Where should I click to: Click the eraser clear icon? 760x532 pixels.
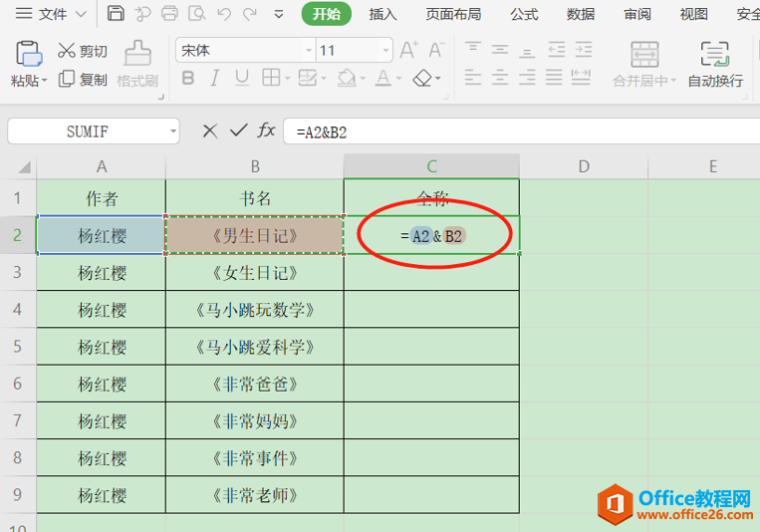click(422, 78)
